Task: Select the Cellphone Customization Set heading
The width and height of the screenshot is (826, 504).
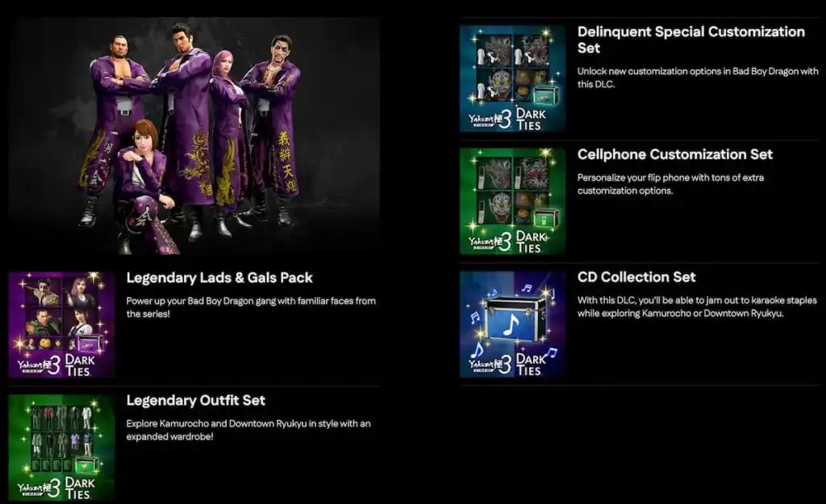Action: [x=675, y=154]
